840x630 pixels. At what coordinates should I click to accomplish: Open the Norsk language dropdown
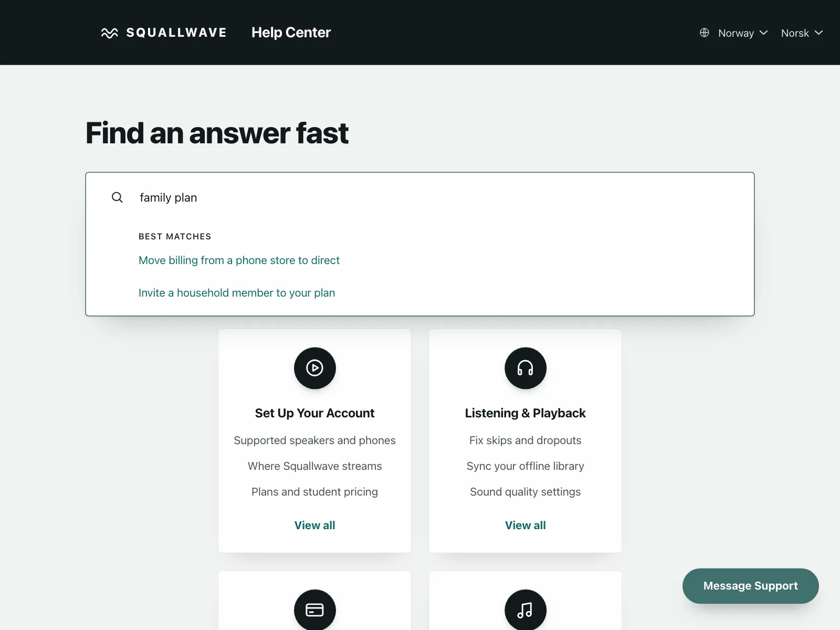802,33
